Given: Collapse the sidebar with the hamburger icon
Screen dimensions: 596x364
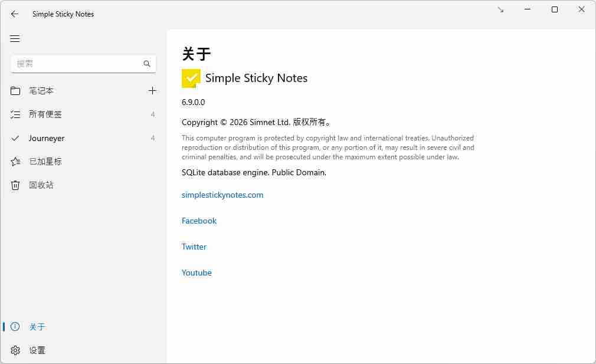Looking at the screenshot, I should click(x=15, y=38).
